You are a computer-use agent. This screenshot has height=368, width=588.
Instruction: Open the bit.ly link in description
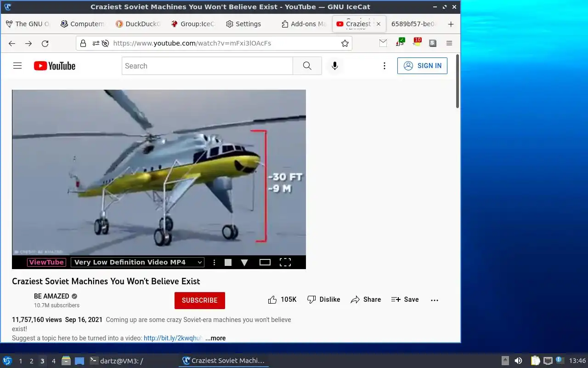173,338
